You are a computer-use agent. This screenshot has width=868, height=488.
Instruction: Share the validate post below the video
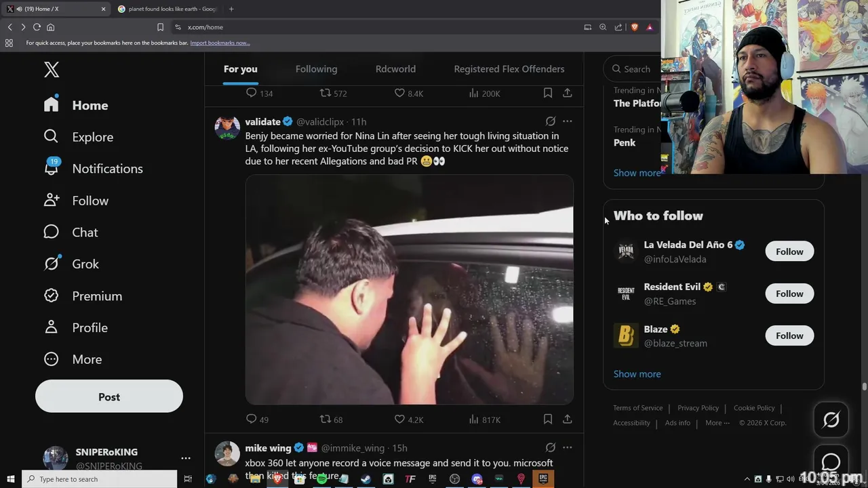pyautogui.click(x=567, y=420)
